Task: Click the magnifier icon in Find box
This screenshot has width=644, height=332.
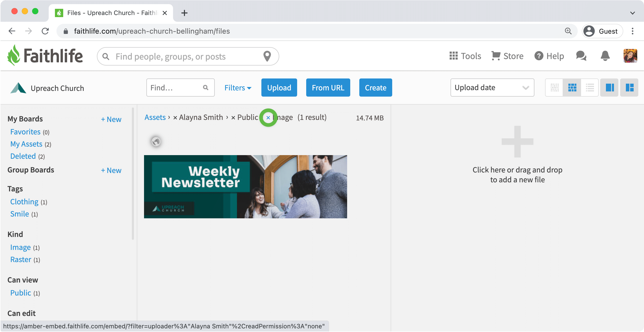Action: click(x=206, y=88)
